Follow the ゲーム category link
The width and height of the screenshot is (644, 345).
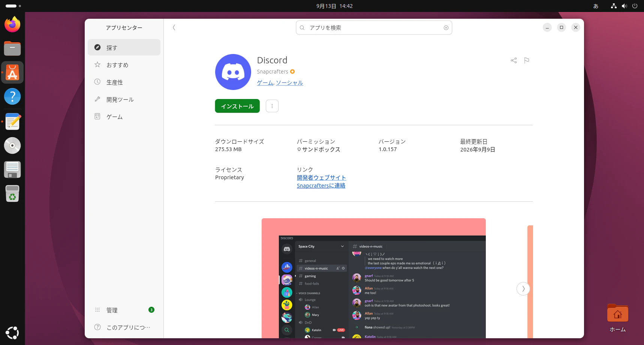(265, 83)
